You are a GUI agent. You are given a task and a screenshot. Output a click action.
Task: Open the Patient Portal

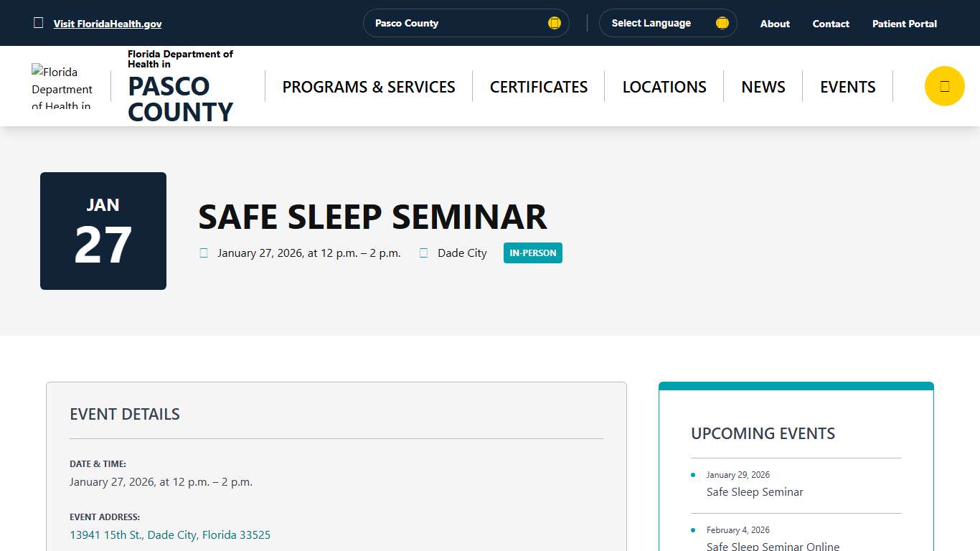(x=904, y=23)
